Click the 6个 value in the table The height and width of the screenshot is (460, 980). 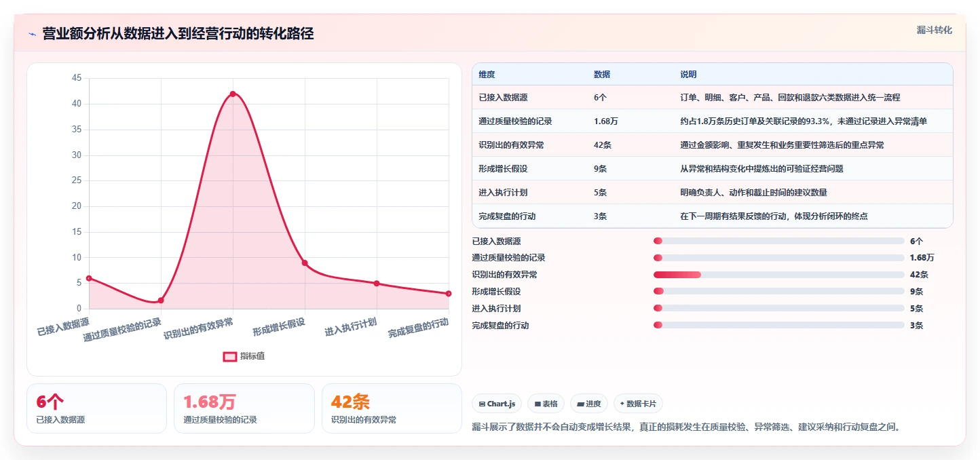pyautogui.click(x=600, y=98)
